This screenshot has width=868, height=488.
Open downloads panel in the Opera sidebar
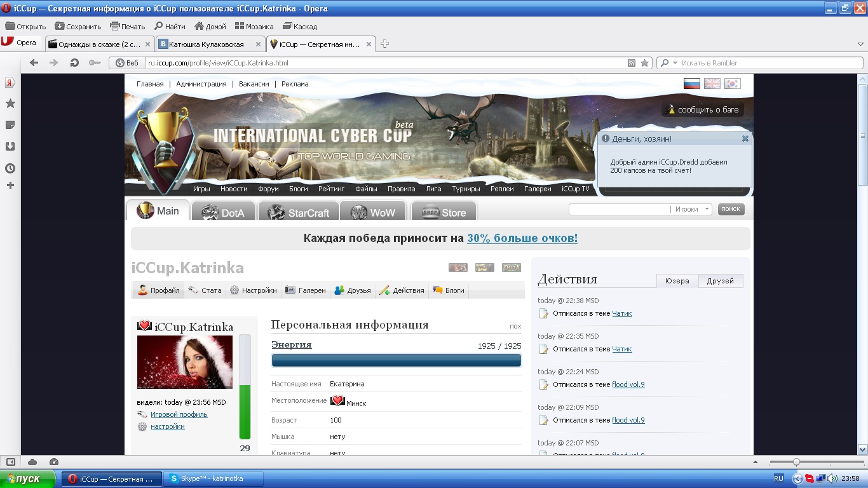point(10,146)
